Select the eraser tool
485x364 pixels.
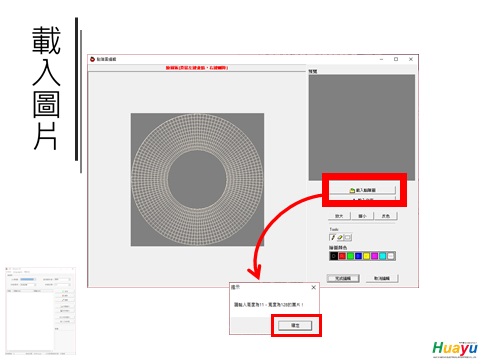340,237
